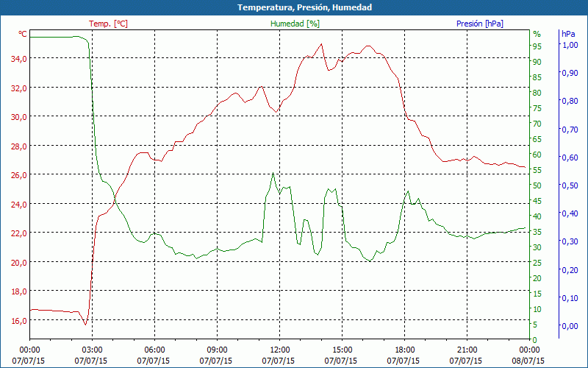The height and width of the screenshot is (368, 588).
Task: Click the 15 humidity axis value
Action: tap(537, 294)
